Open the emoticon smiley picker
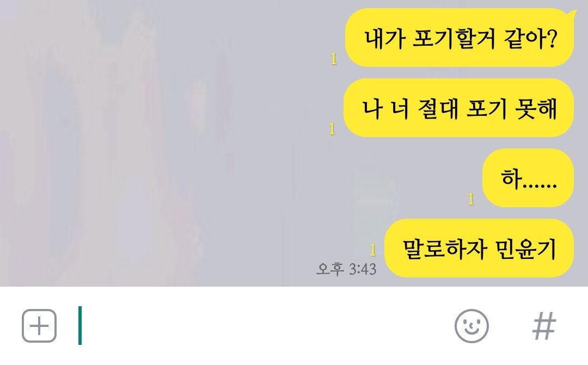The height and width of the screenshot is (365, 588). coord(471,326)
